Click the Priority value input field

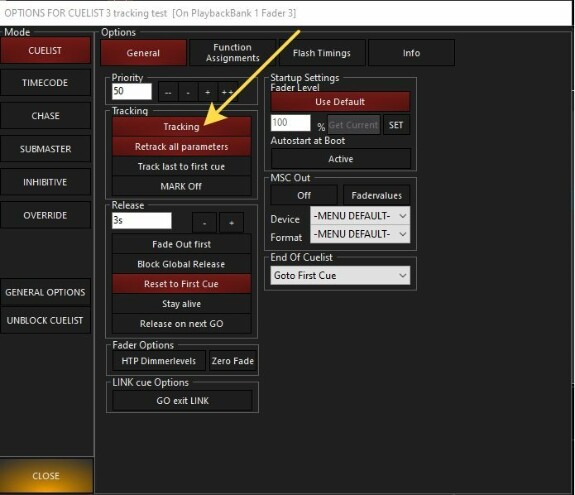point(132,91)
